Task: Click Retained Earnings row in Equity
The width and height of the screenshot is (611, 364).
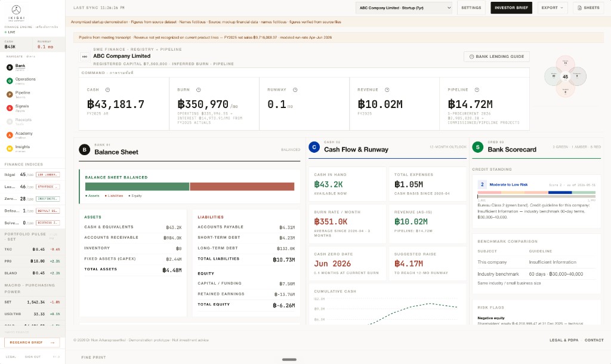Action: click(246, 294)
